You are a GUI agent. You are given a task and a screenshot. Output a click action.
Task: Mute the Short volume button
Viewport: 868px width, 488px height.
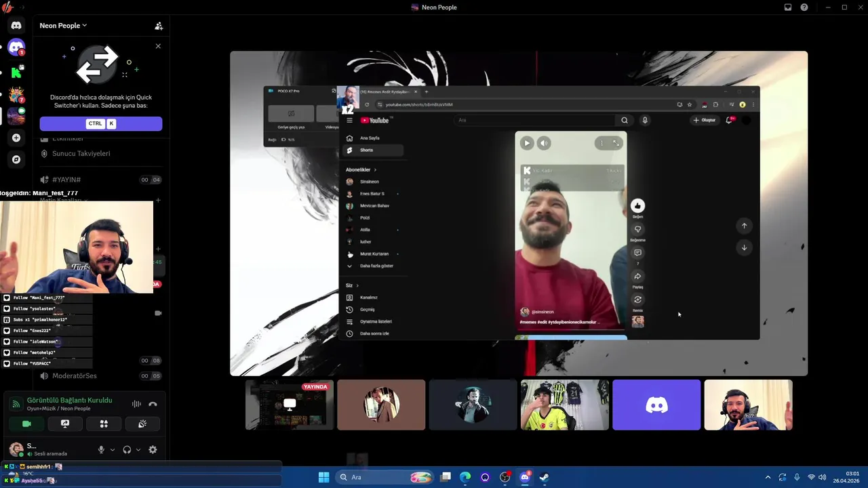click(544, 143)
